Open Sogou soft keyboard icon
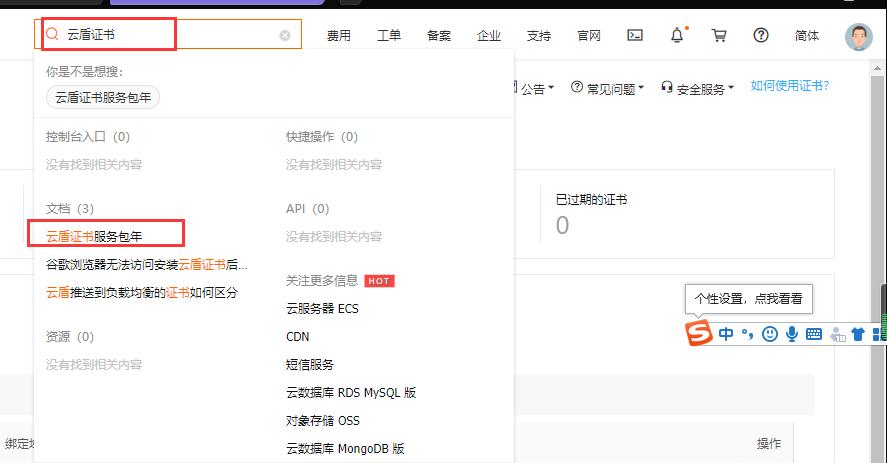The height and width of the screenshot is (463, 887). [x=814, y=334]
